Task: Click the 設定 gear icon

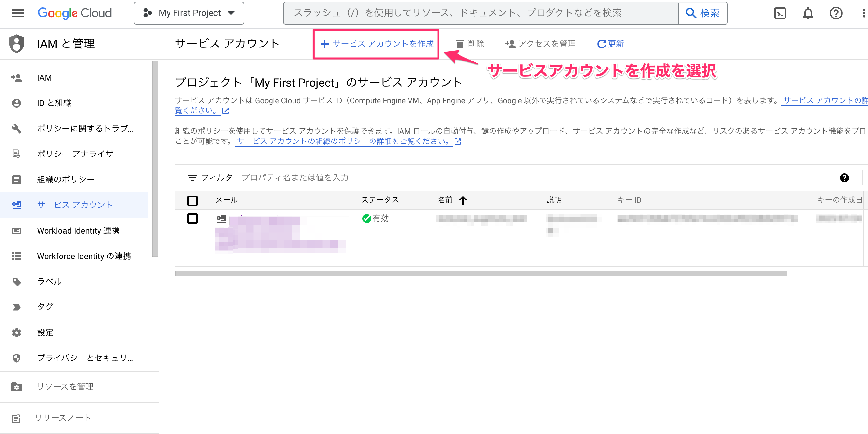Action: pos(17,333)
